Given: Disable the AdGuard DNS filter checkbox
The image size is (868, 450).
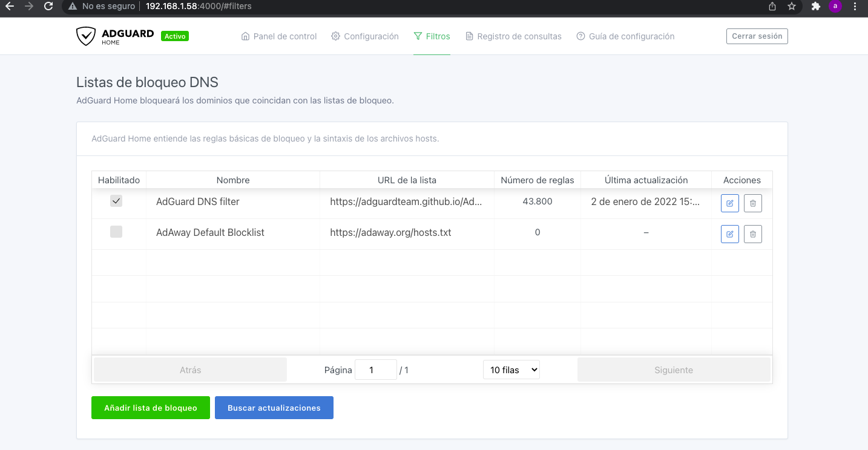Looking at the screenshot, I should pos(116,201).
